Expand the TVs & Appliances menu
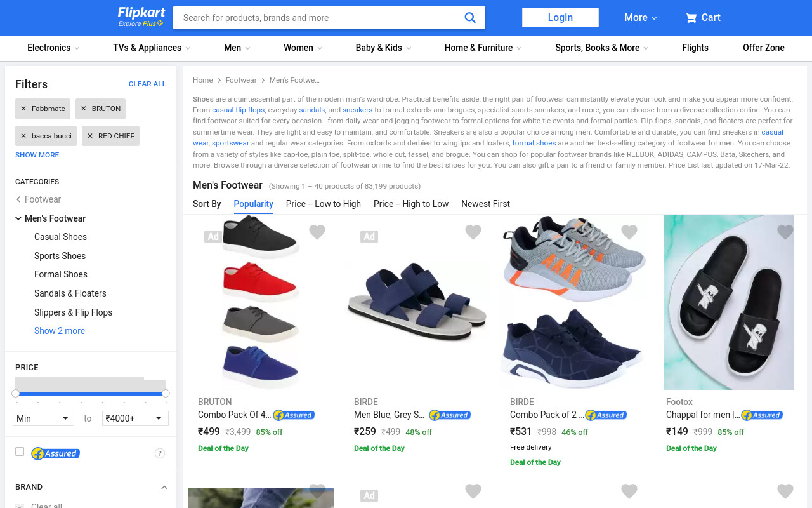This screenshot has height=508, width=812. click(152, 48)
